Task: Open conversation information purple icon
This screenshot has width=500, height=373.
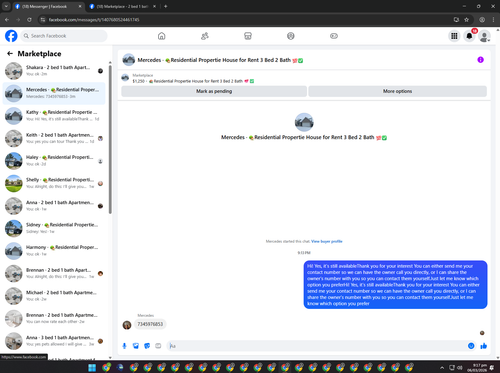Action: 480,60
